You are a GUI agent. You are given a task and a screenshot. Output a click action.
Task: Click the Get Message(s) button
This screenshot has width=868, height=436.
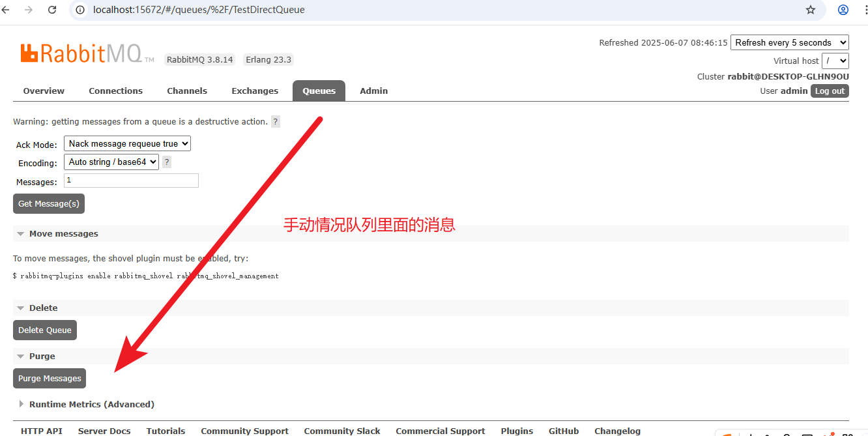49,204
